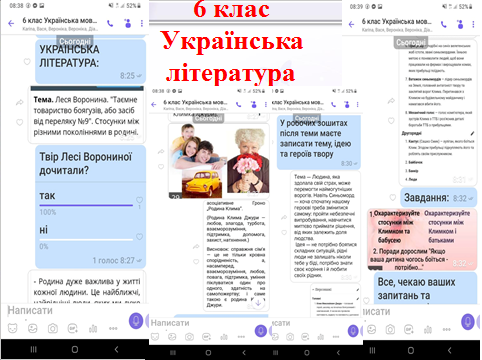
Task: Tap the microphone button in 08:39 chat
Action: tap(467, 322)
